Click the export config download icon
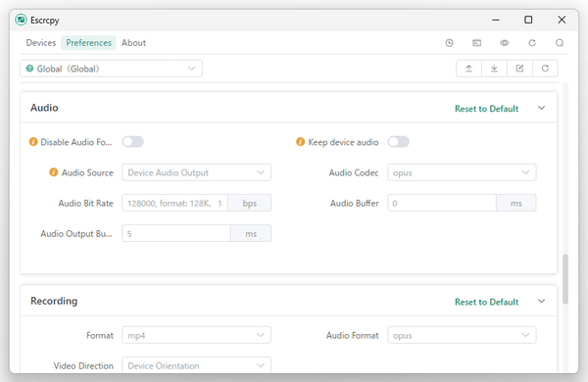 click(494, 69)
